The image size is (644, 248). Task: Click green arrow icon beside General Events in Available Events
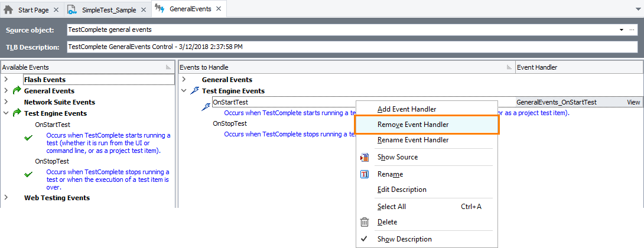click(x=17, y=91)
